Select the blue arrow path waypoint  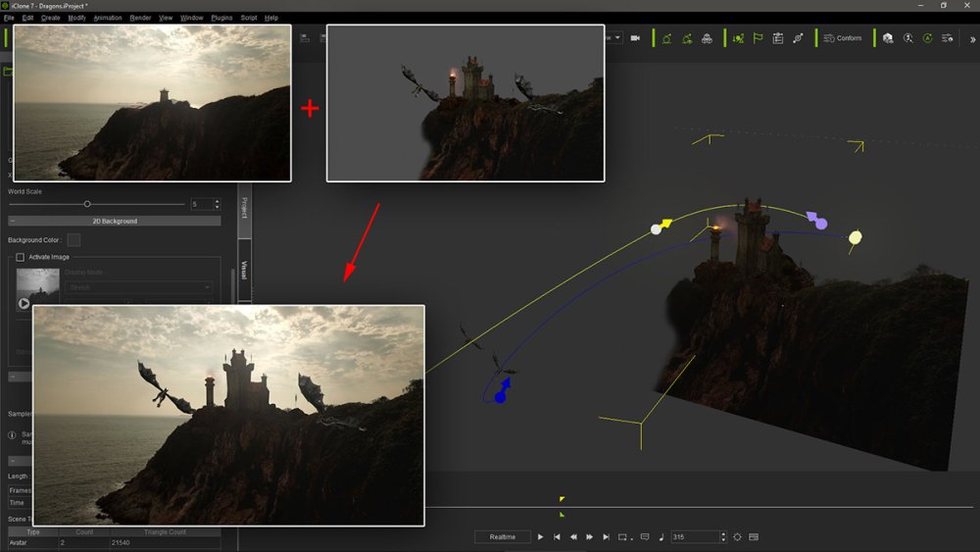click(503, 390)
